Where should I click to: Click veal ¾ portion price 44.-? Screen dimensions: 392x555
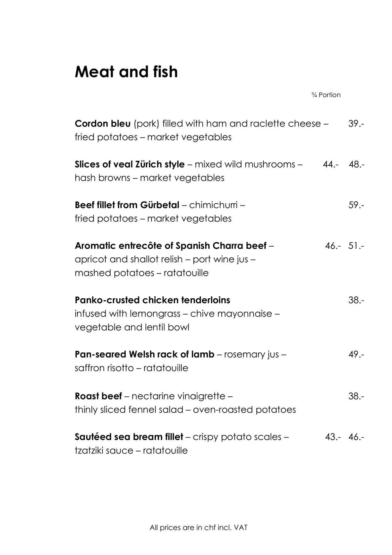331,164
